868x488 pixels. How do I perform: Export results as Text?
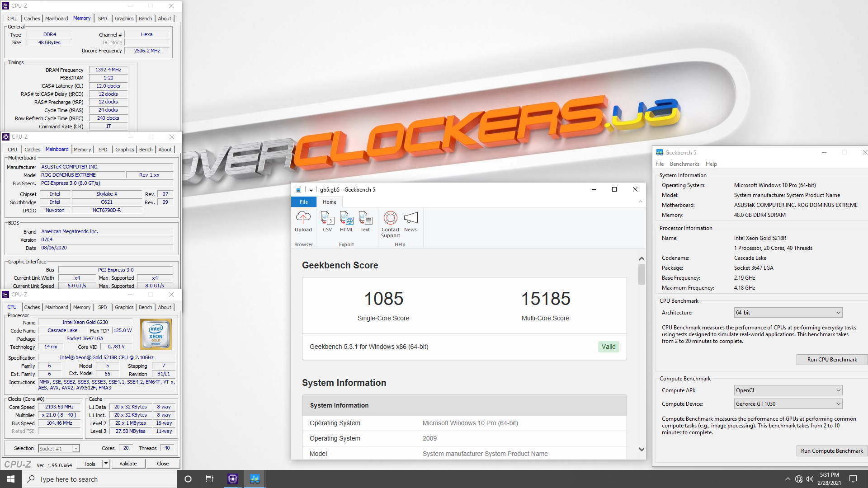[x=365, y=222]
